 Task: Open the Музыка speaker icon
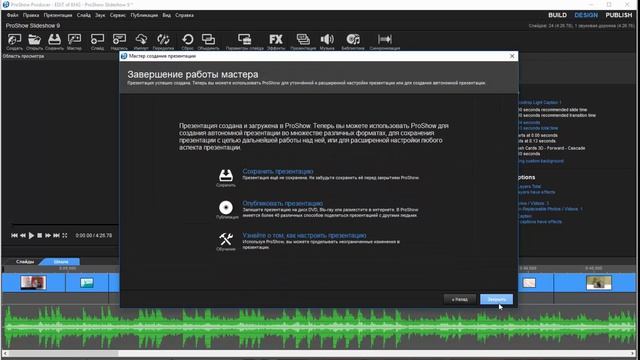[327, 40]
